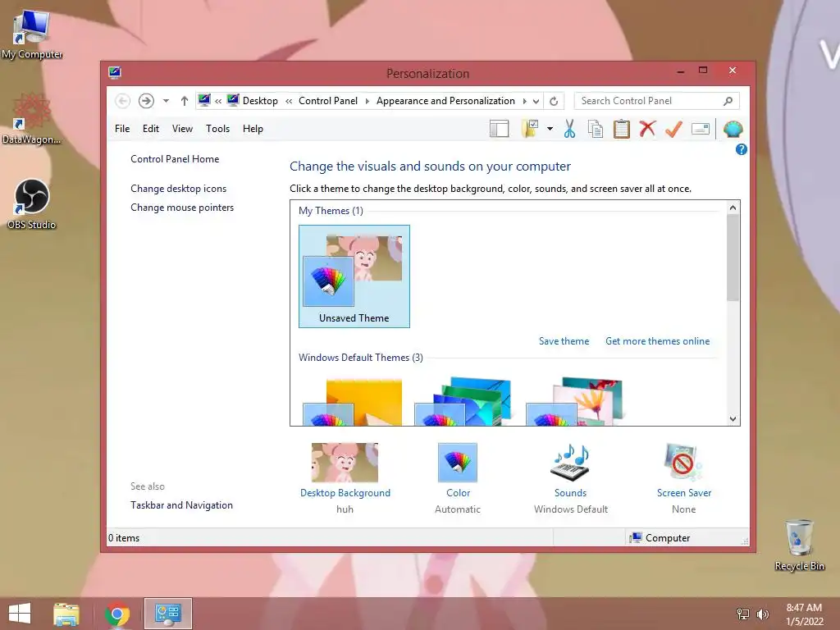Click Get more themes online link
This screenshot has height=630, width=840.
(657, 341)
